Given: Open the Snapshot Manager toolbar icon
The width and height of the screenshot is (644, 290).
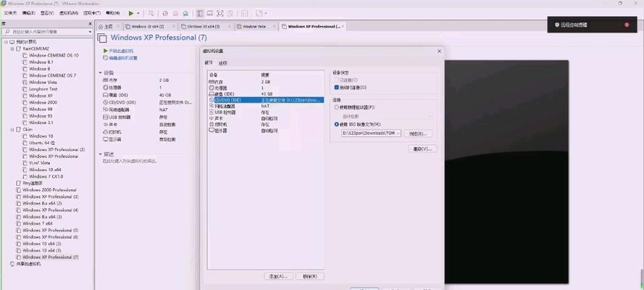Looking at the screenshot, I should point(185,14).
